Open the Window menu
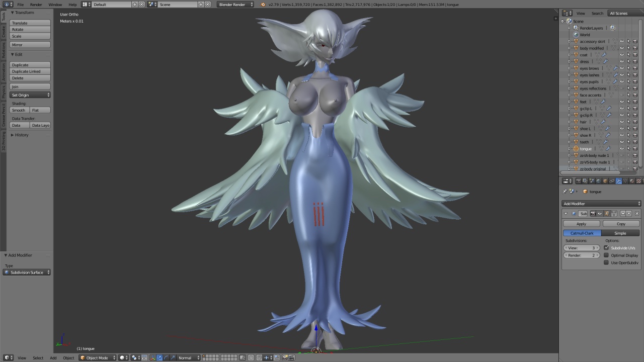 point(55,5)
